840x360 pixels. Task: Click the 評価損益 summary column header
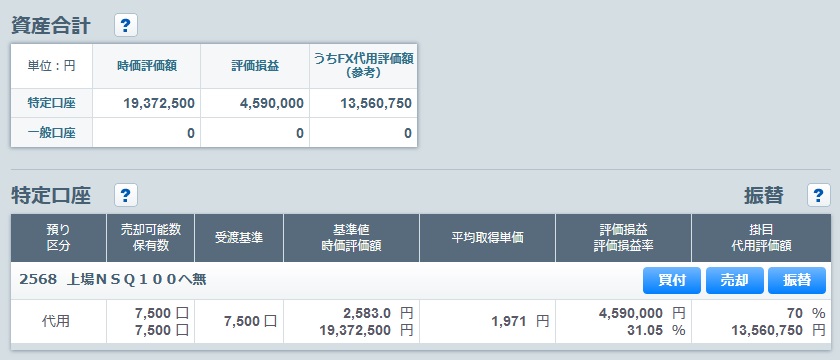click(255, 66)
